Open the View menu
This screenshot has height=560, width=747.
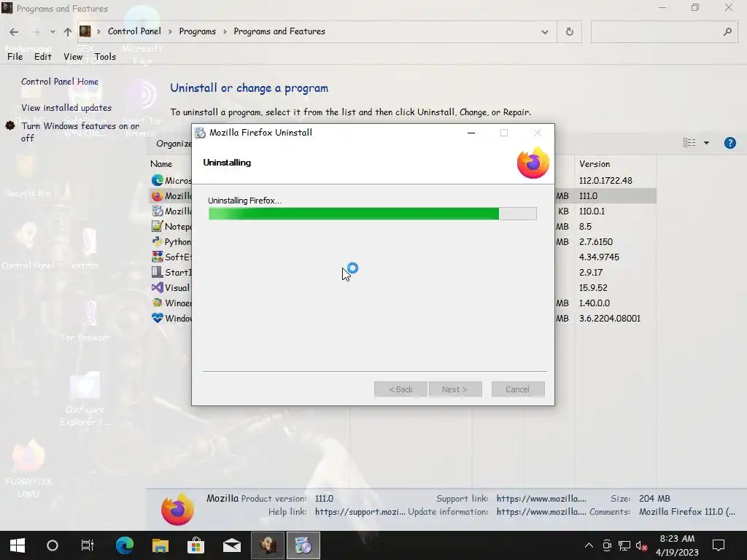coord(73,57)
